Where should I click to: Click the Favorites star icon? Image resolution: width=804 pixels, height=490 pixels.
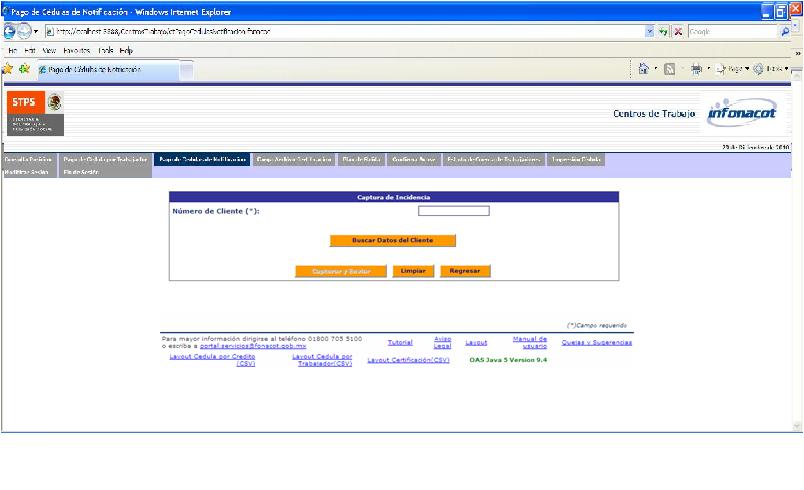tap(8, 69)
